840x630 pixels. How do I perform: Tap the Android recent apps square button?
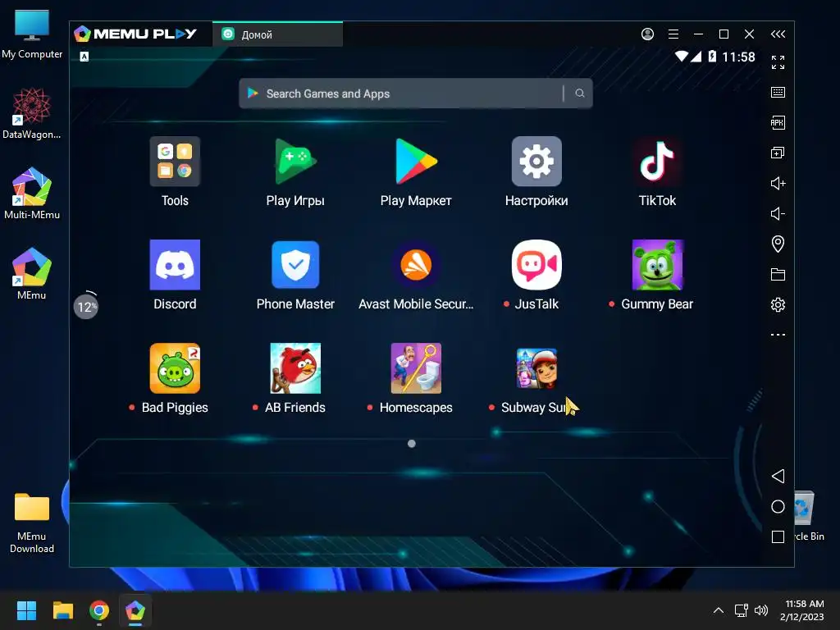pos(778,536)
